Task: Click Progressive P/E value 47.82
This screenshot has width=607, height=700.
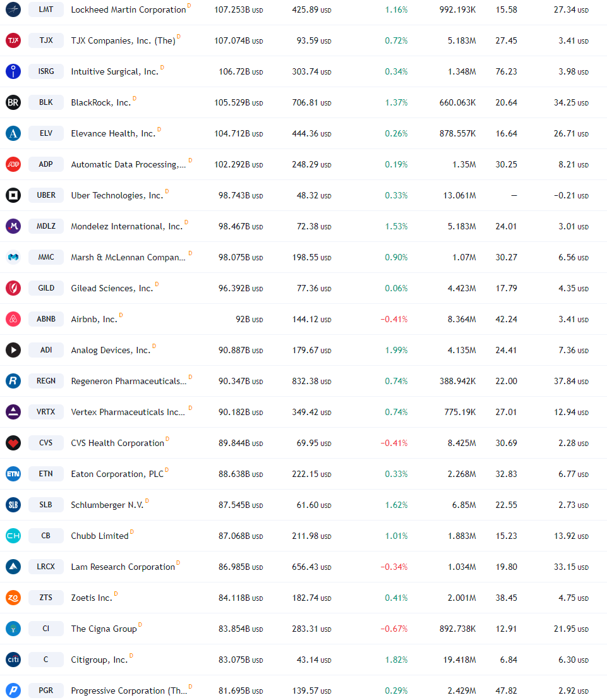Action: point(506,691)
